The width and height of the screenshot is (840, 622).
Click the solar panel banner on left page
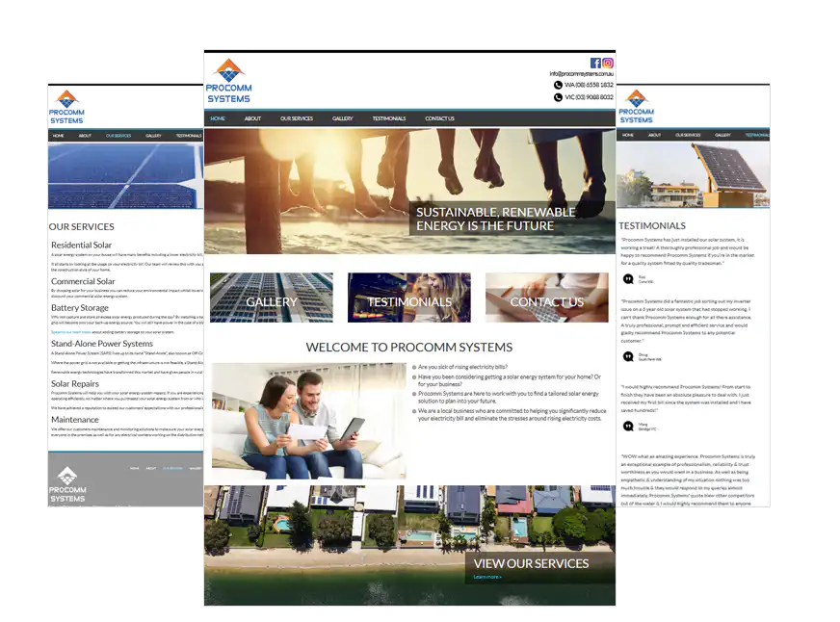point(126,176)
